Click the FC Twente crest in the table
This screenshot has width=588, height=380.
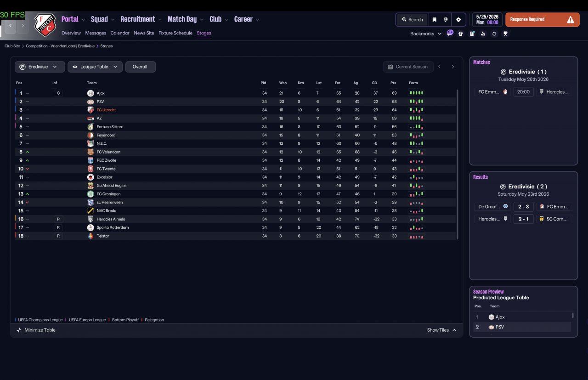tap(90, 169)
